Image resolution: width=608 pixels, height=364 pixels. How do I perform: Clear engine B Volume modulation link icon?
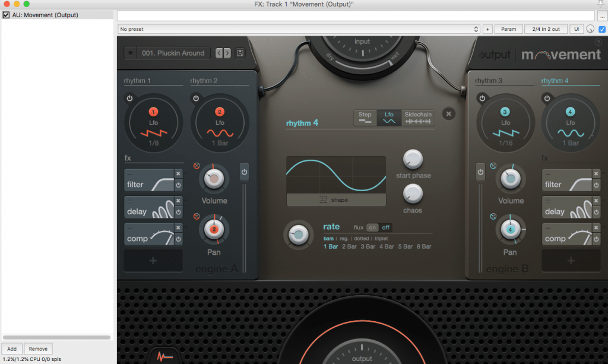[x=493, y=166]
